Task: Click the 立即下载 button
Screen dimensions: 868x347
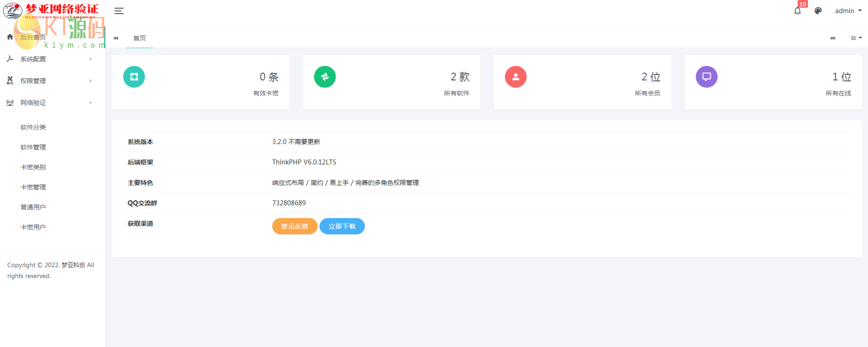Action: click(x=342, y=226)
